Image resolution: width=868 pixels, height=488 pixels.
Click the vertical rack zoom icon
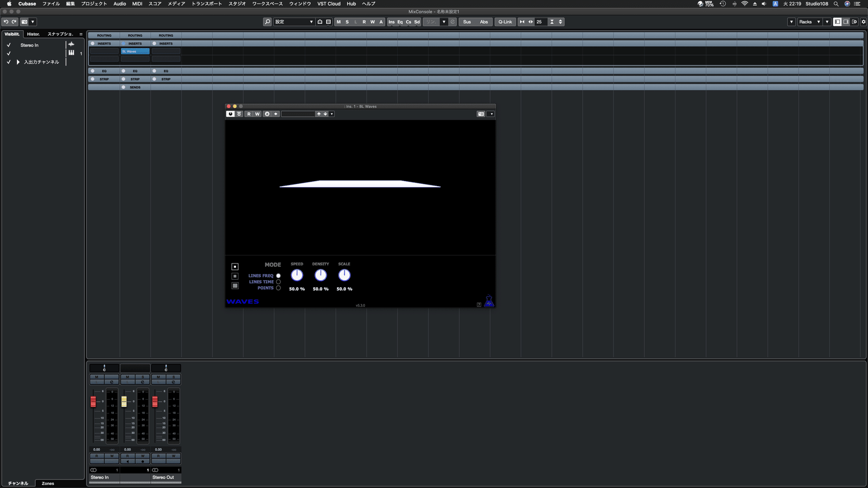click(x=552, y=22)
